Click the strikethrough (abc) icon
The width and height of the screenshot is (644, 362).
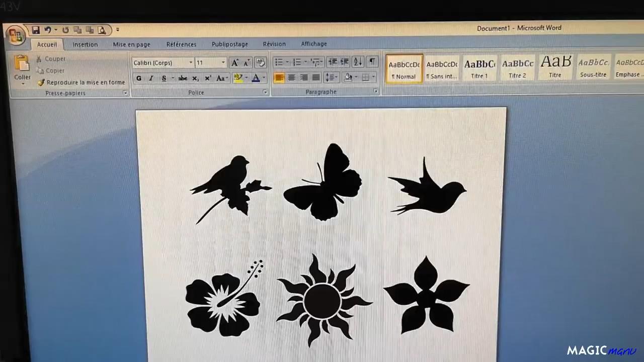click(183, 78)
